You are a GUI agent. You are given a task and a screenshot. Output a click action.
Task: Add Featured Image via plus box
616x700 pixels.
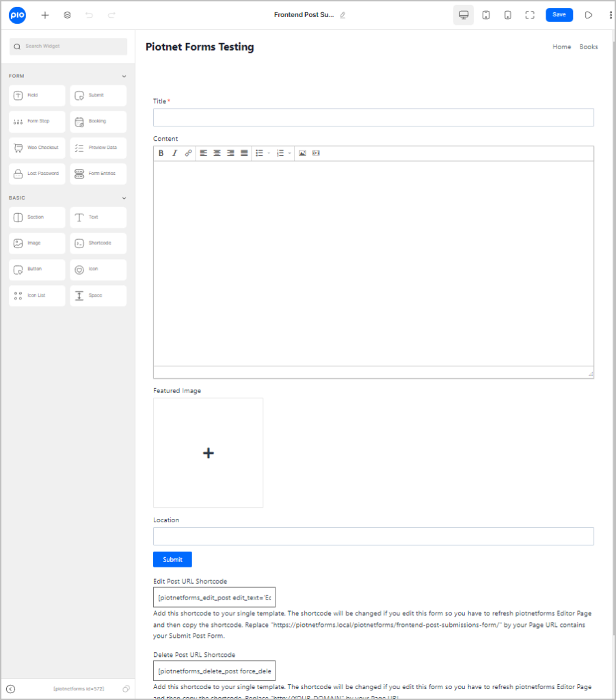tap(208, 453)
